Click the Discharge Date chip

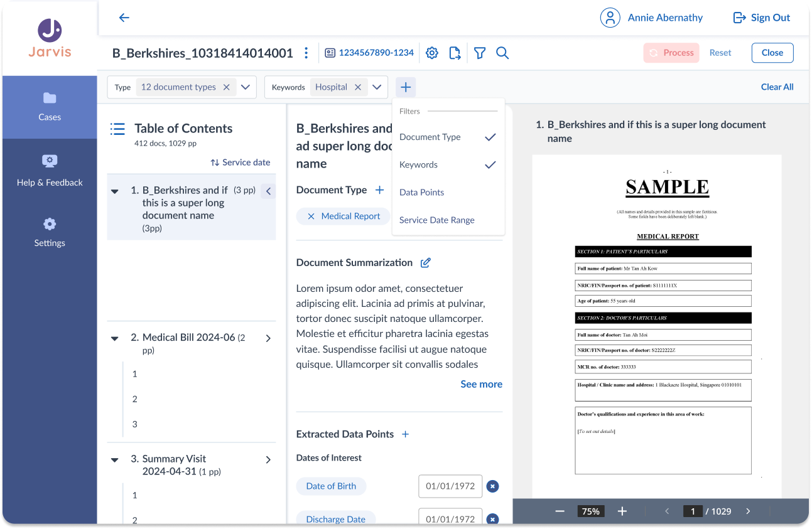335,519
